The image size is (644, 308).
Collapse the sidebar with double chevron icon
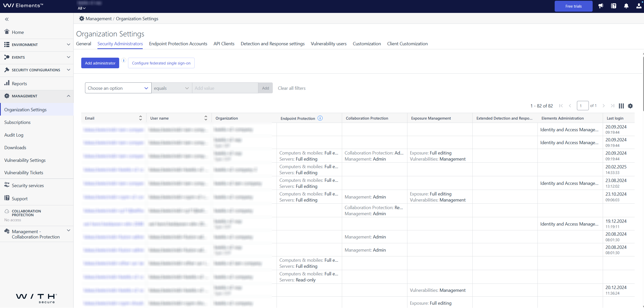point(7,19)
